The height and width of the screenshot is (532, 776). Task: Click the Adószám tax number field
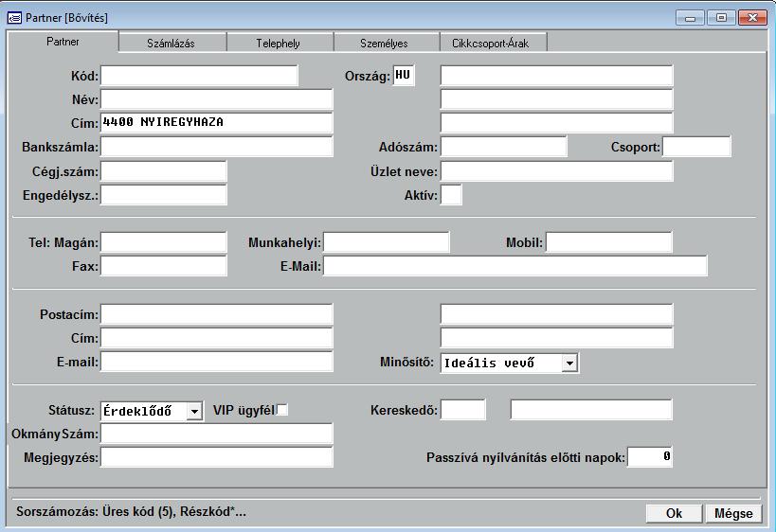tap(504, 147)
